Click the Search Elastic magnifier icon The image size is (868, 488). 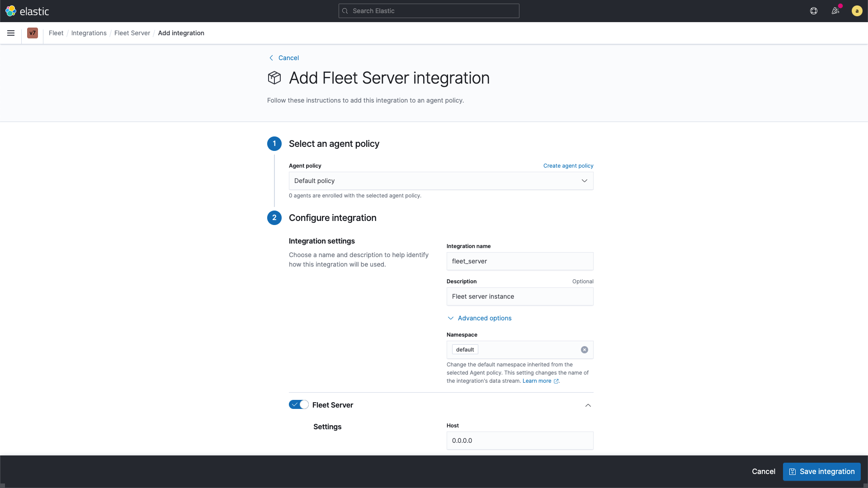(345, 11)
